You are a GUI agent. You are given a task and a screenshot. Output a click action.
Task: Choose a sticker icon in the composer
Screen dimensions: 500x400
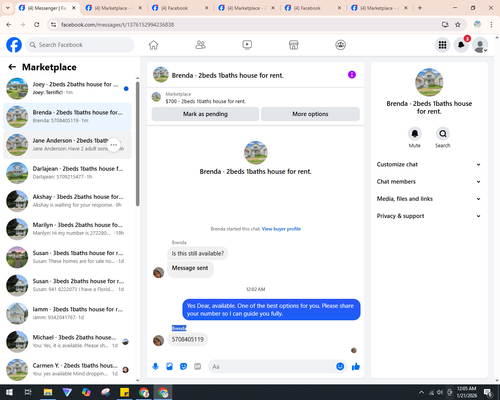coord(183,367)
